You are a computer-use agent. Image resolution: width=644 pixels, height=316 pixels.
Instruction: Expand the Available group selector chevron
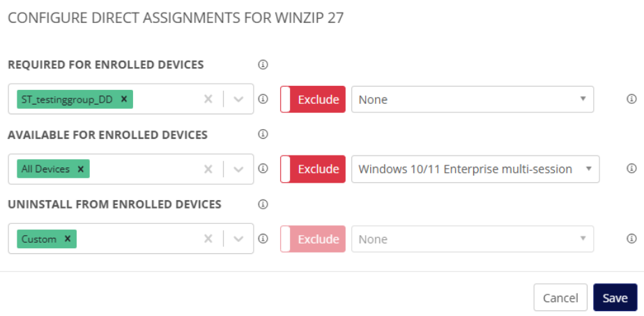click(239, 169)
